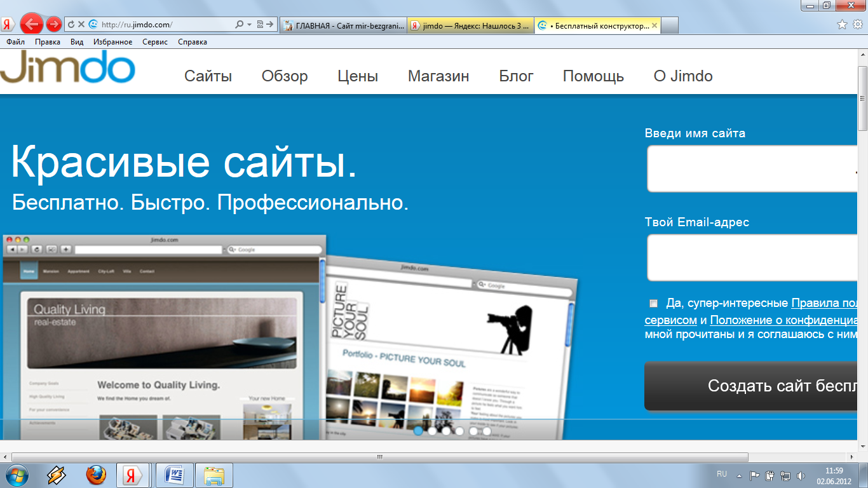Screen dimensions: 868x488
Task: Open the Положение о конфиденциальности link
Action: [784, 320]
